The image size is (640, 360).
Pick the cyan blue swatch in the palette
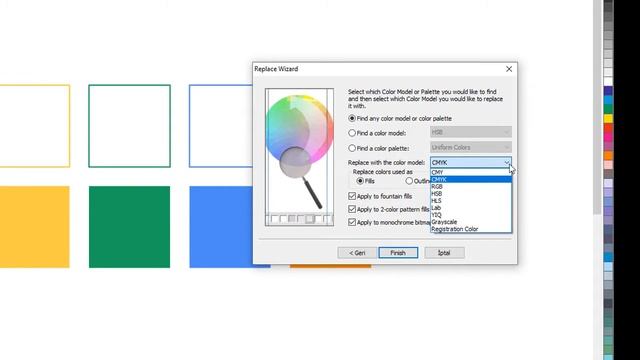click(x=608, y=100)
